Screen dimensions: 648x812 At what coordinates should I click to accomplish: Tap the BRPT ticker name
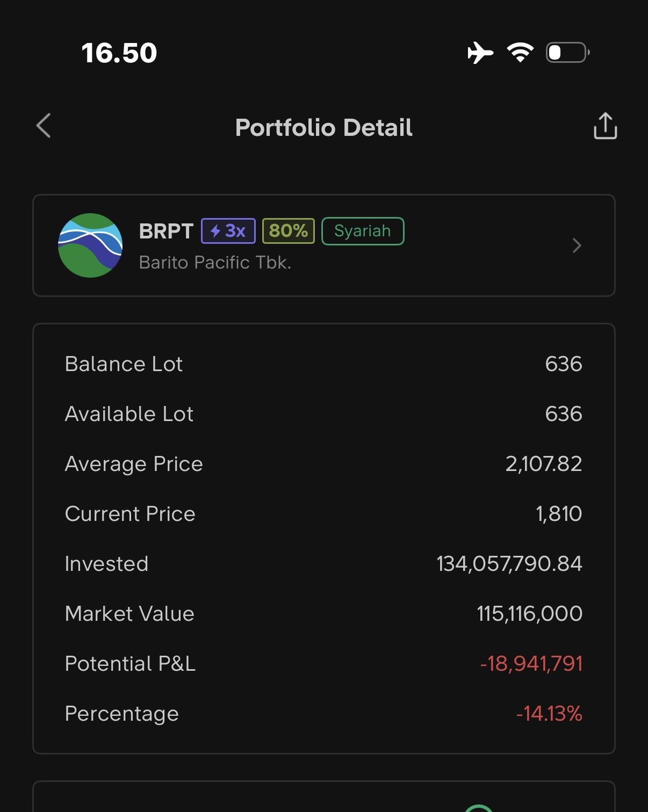point(166,231)
